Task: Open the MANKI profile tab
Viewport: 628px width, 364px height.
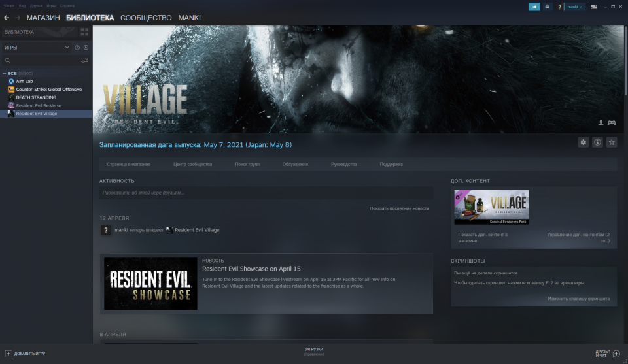Action: click(190, 18)
